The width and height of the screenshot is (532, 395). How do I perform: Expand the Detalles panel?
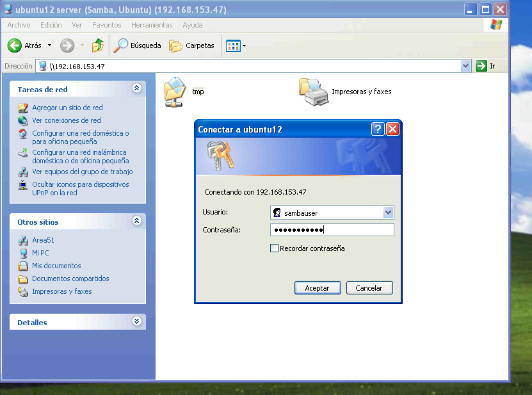click(136, 321)
